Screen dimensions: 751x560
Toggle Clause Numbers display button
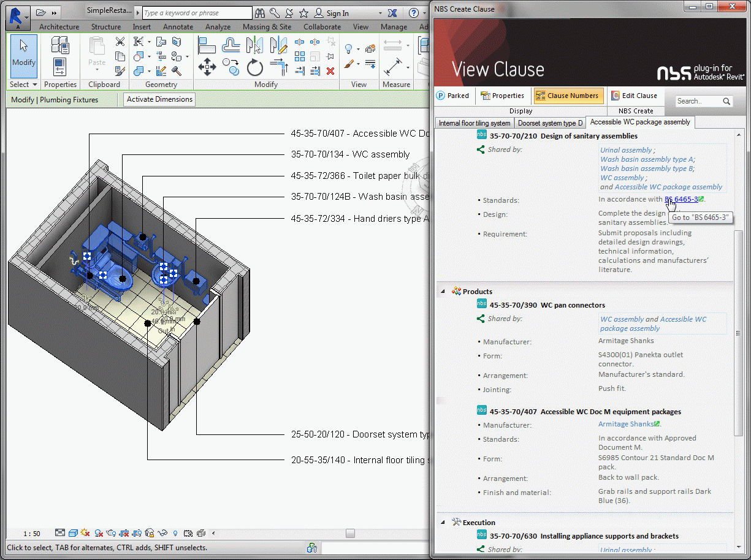568,96
